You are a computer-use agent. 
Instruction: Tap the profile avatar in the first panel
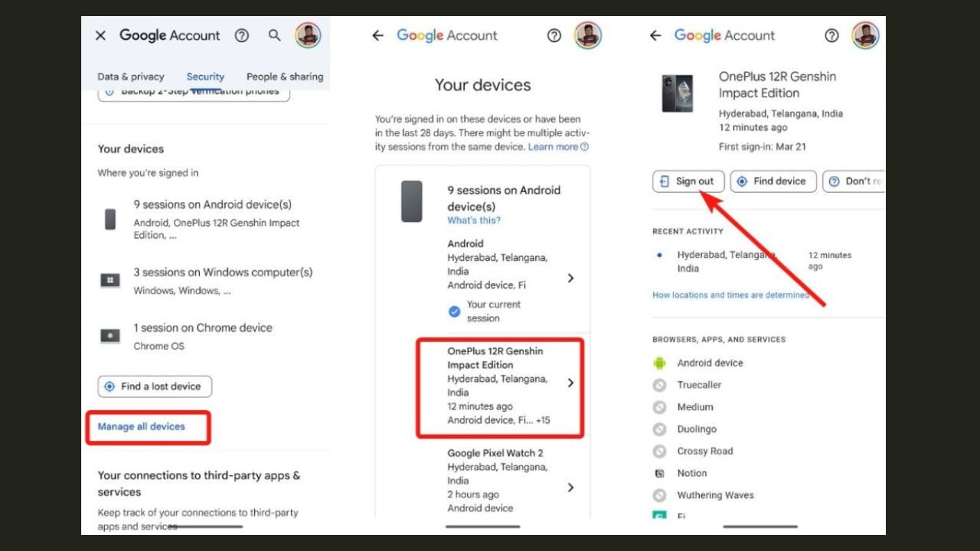pyautogui.click(x=308, y=35)
